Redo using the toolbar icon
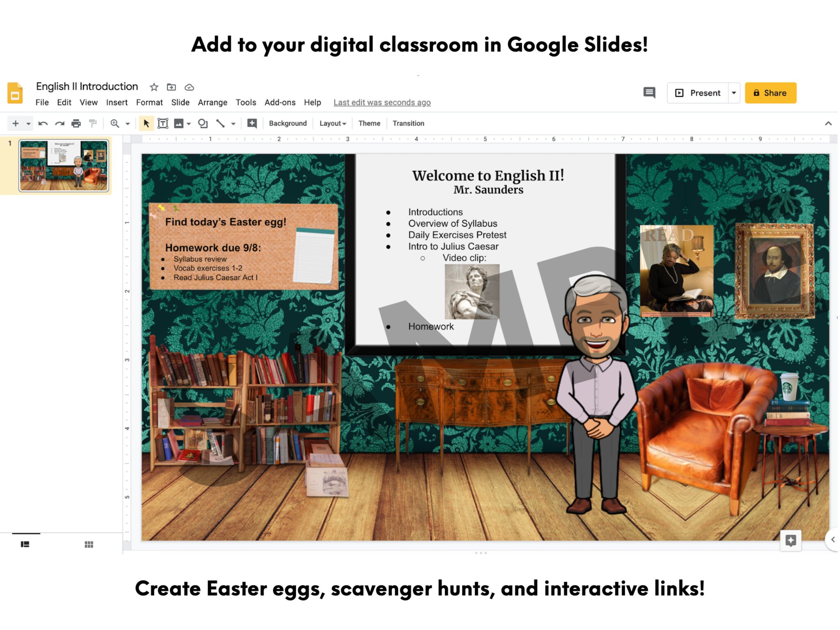The height and width of the screenshot is (630, 840). click(59, 123)
